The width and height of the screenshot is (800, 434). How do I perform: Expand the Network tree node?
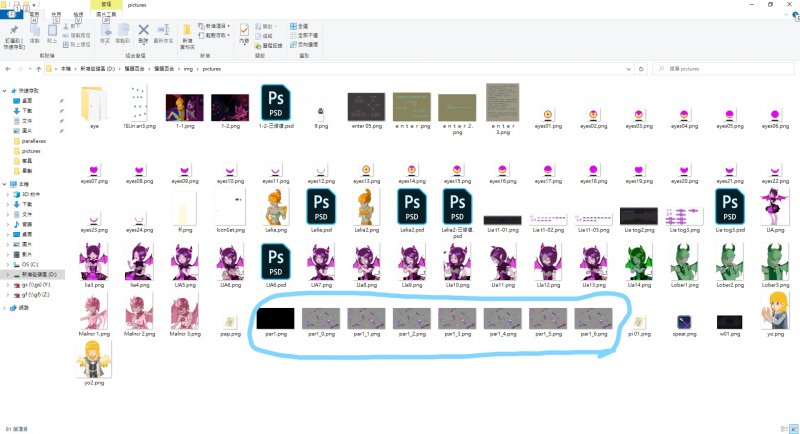tap(5, 308)
